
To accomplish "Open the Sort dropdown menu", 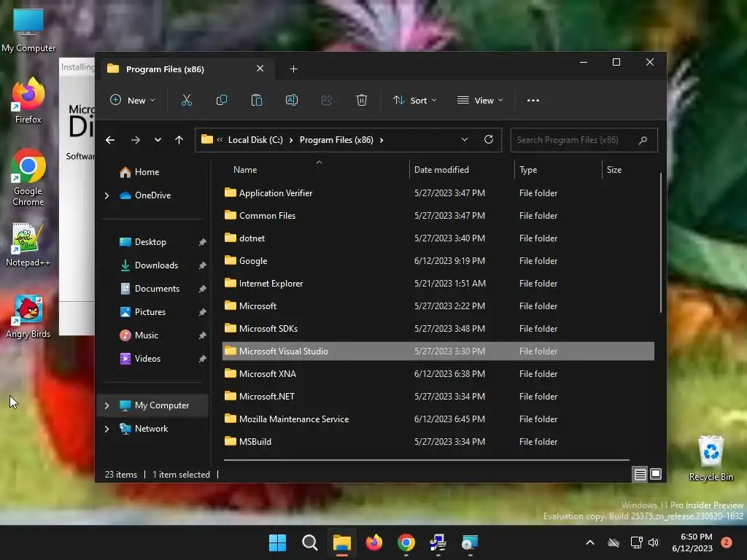I will (x=414, y=101).
